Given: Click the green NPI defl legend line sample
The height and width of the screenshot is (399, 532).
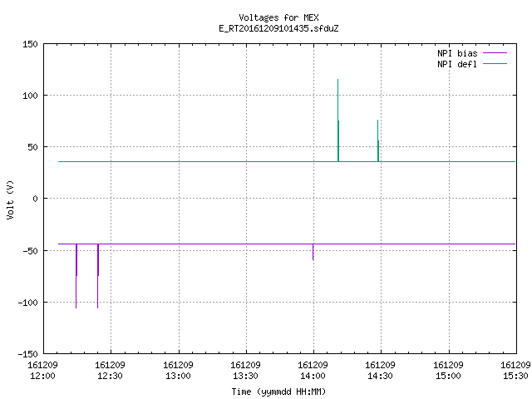Looking at the screenshot, I should [495, 64].
